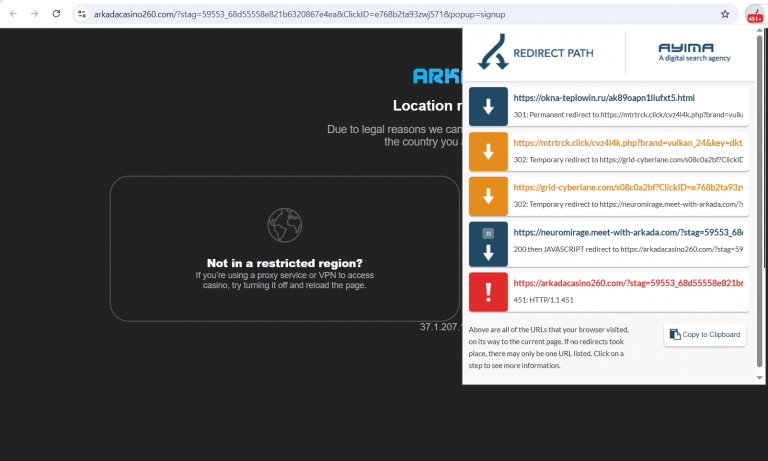Image resolution: width=768 pixels, height=461 pixels.
Task: Click the popup scrollbar down arrow
Action: click(x=760, y=378)
